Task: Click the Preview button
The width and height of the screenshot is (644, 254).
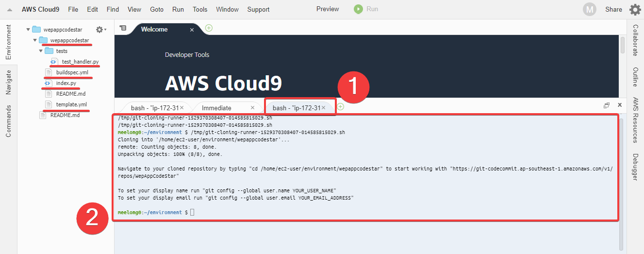Action: point(328,9)
